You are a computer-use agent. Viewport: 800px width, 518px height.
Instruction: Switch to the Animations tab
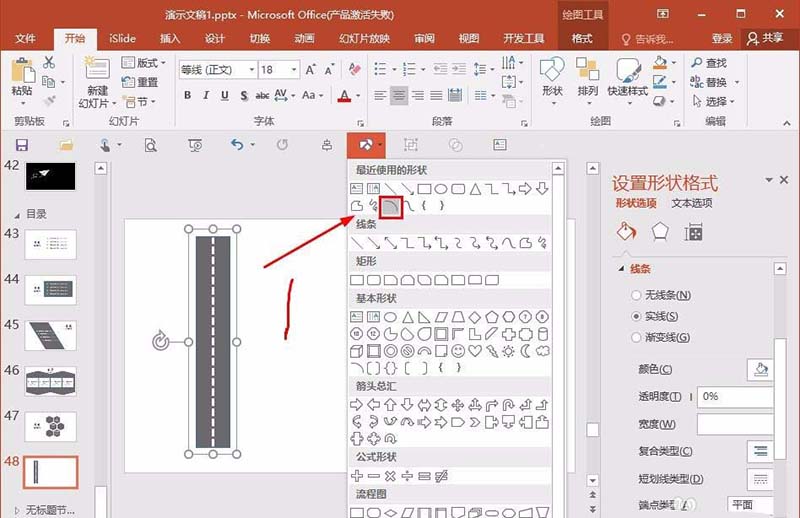(305, 39)
